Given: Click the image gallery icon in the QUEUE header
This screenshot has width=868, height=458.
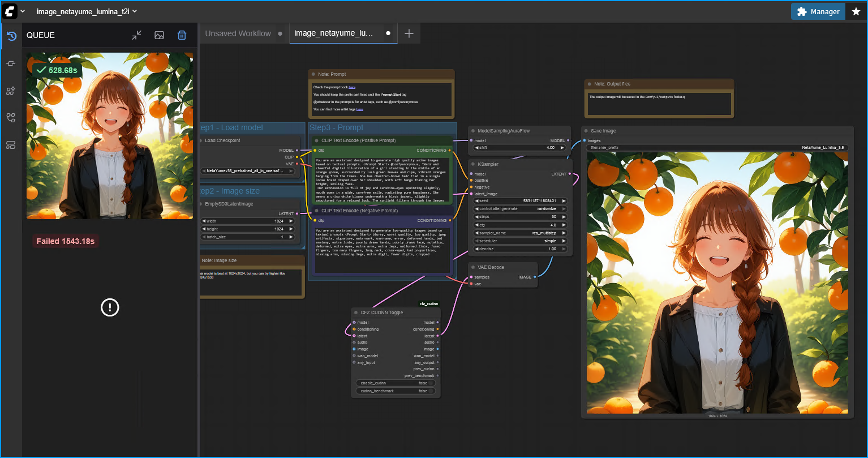Looking at the screenshot, I should point(159,35).
